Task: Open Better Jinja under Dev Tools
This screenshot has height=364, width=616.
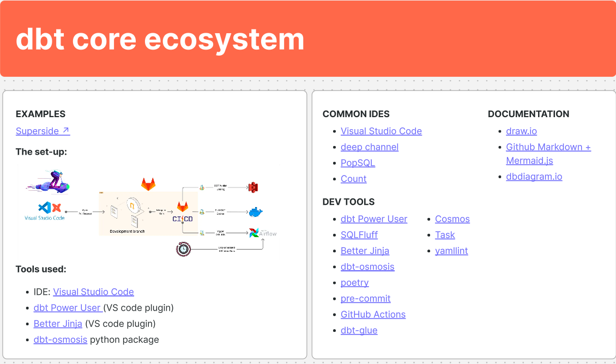Action: 365,251
